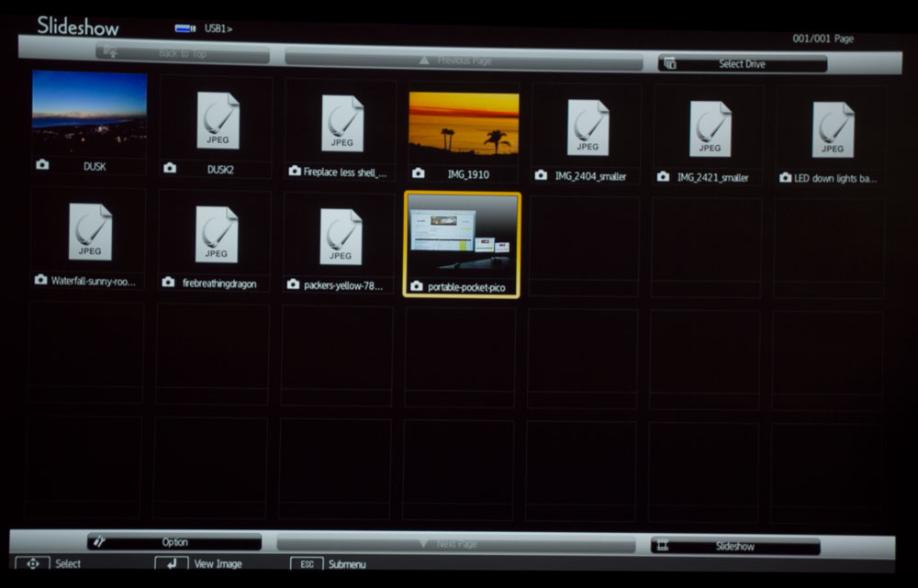This screenshot has height=588, width=918.
Task: Select the IMG_2421_smaller JPEG icon
Action: click(710, 128)
